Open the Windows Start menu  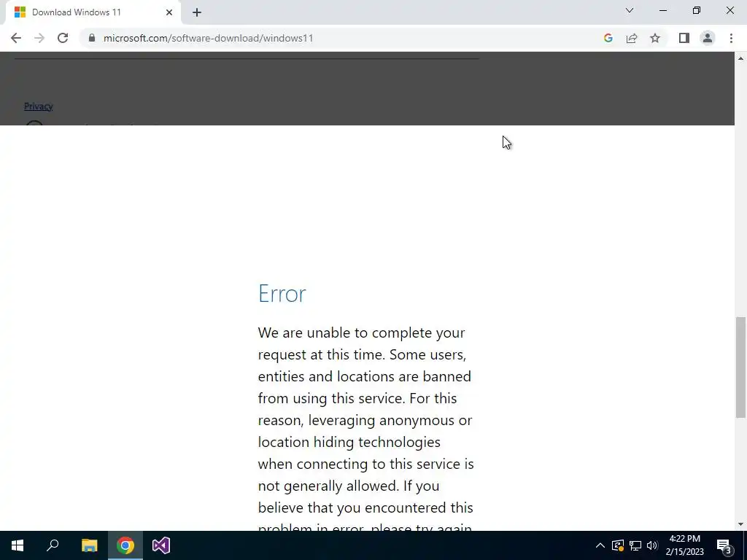pos(18,545)
